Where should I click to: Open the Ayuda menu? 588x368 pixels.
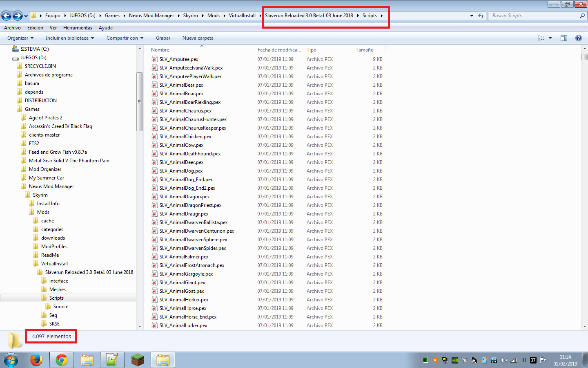pyautogui.click(x=105, y=28)
